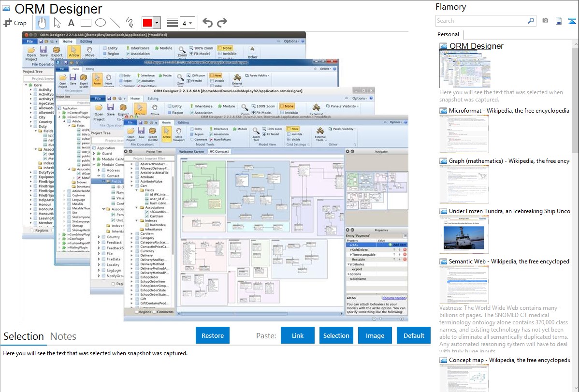The height and width of the screenshot is (392, 579).
Task: Click the snapshot list scroll-up arrow
Action: pyautogui.click(x=576, y=44)
